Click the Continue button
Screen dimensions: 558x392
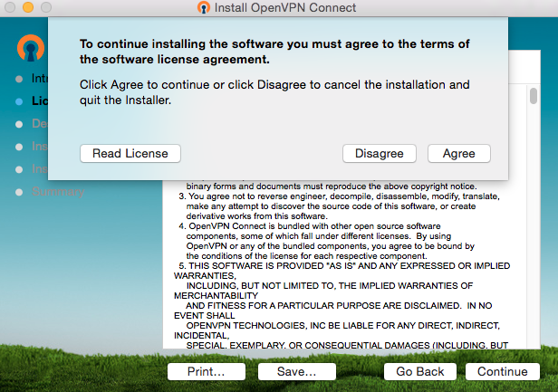point(503,371)
